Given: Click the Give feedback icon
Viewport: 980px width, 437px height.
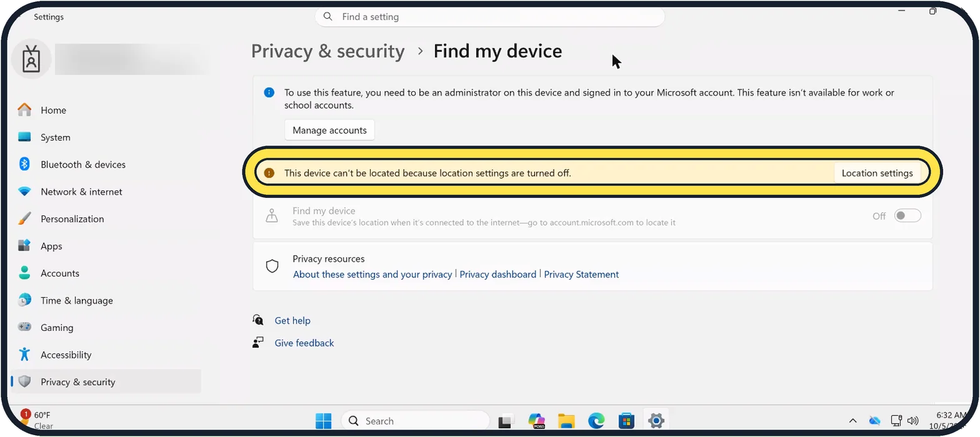Looking at the screenshot, I should (x=258, y=343).
